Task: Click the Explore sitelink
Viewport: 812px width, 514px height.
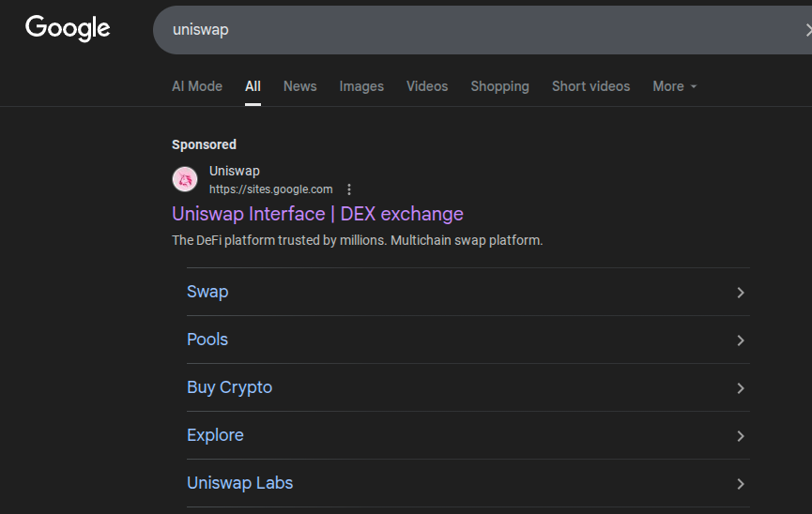Action: pyautogui.click(x=215, y=435)
